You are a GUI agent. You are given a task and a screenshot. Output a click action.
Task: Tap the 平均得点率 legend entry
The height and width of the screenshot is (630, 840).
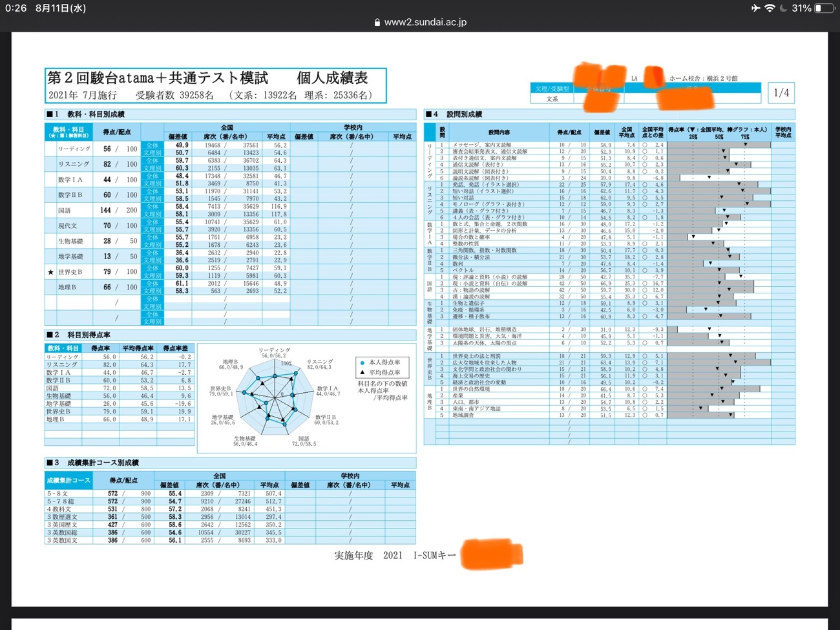[379, 373]
